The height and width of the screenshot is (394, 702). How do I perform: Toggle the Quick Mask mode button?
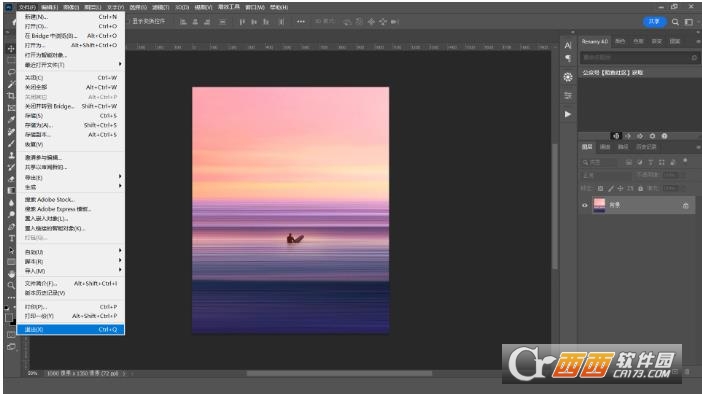11,335
